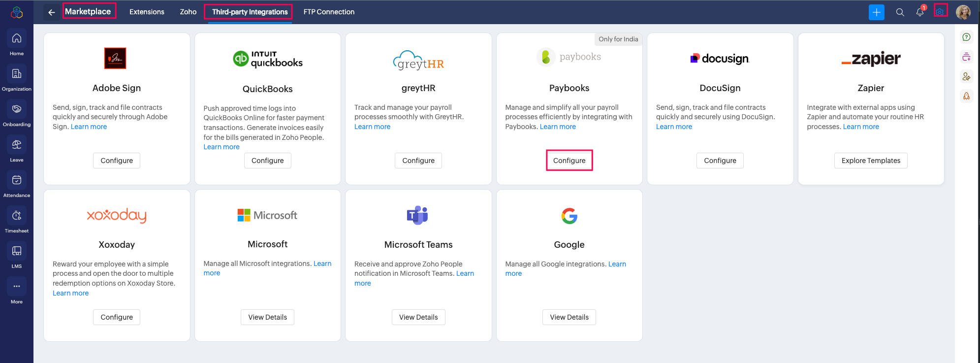Click the Google G logo
The height and width of the screenshot is (363, 980).
pyautogui.click(x=569, y=216)
